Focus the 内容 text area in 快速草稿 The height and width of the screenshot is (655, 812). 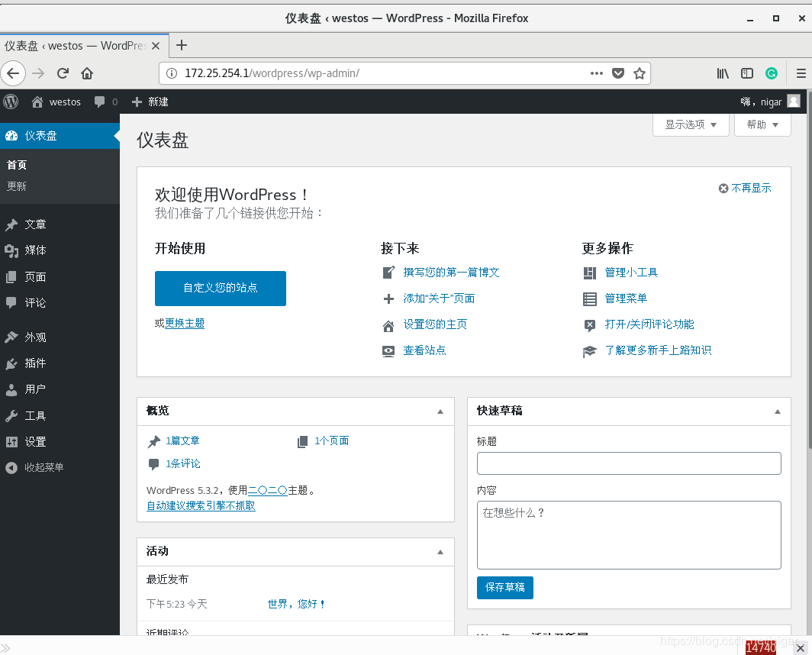(629, 535)
